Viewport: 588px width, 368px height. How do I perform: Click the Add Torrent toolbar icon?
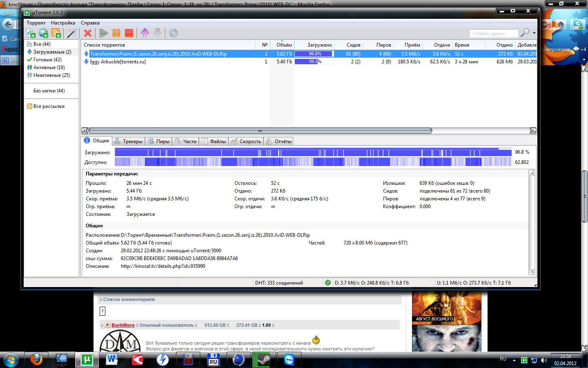31,33
